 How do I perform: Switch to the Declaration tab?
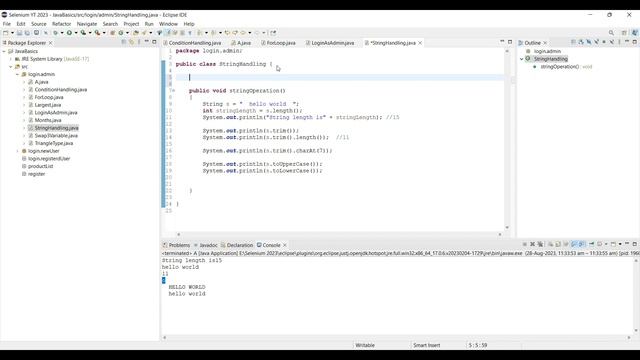pyautogui.click(x=237, y=245)
